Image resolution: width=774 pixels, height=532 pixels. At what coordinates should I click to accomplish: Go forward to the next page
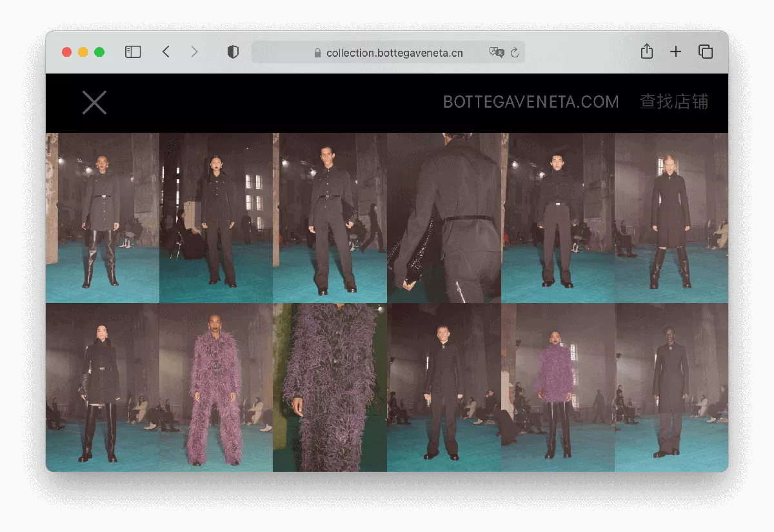(194, 52)
